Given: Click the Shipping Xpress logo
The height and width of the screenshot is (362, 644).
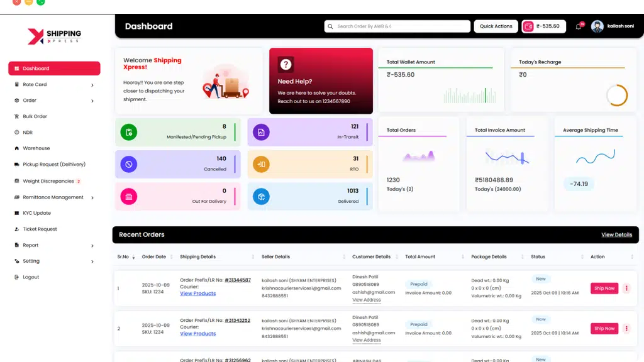Looking at the screenshot, I should tap(54, 36).
